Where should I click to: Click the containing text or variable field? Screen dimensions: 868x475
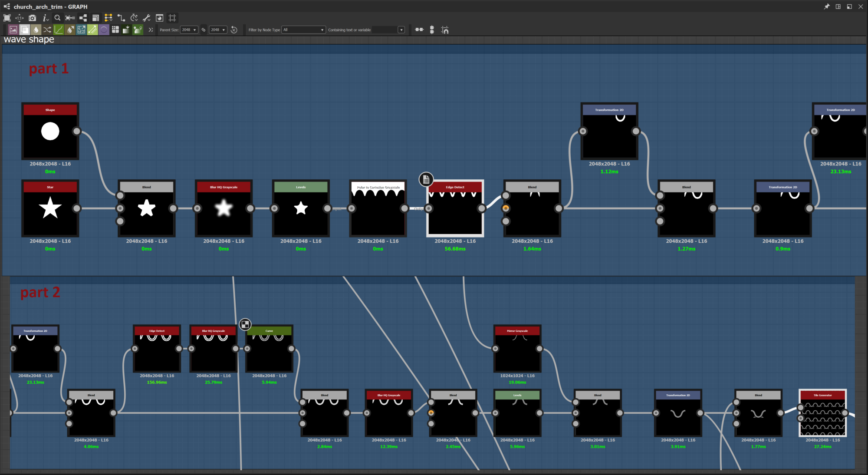385,30
